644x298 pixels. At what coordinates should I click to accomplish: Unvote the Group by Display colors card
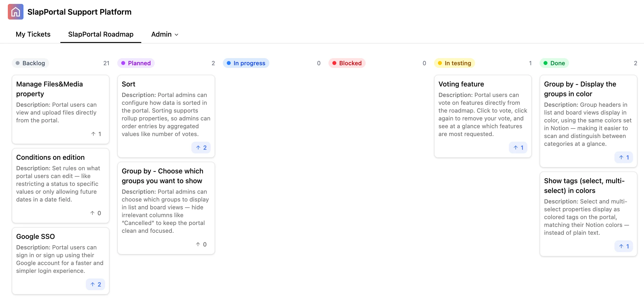(623, 157)
